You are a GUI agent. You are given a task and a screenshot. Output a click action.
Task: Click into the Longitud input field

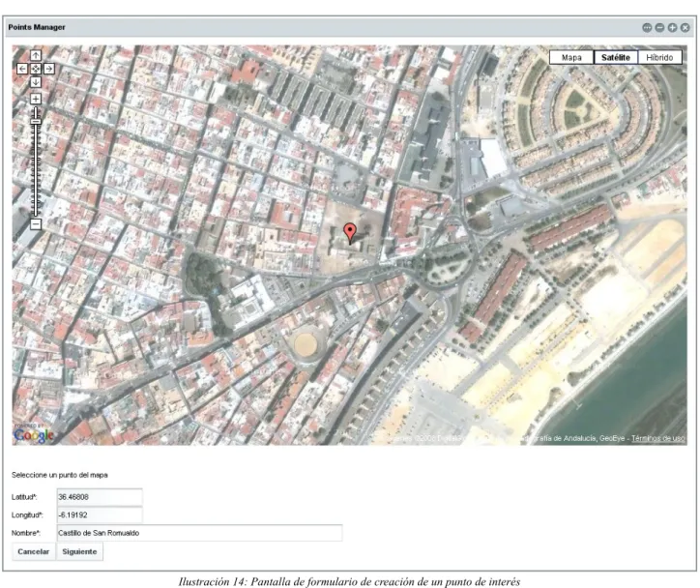[x=100, y=514]
